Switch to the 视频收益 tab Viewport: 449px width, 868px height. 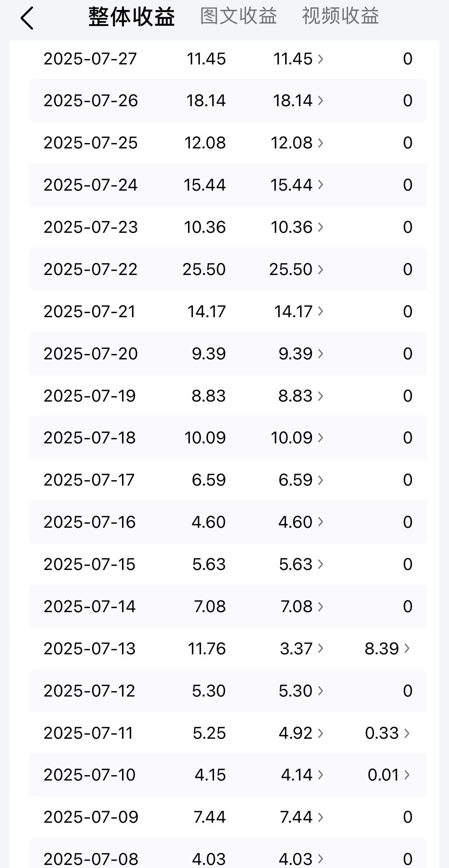340,16
